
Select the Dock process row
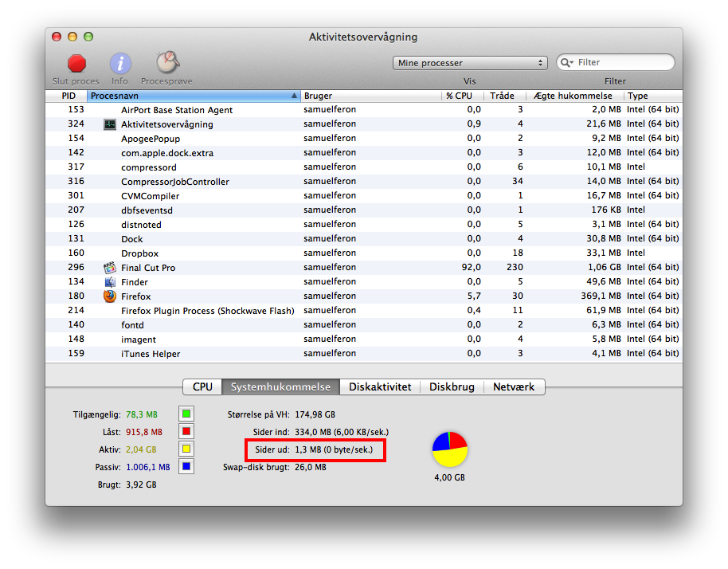364,239
